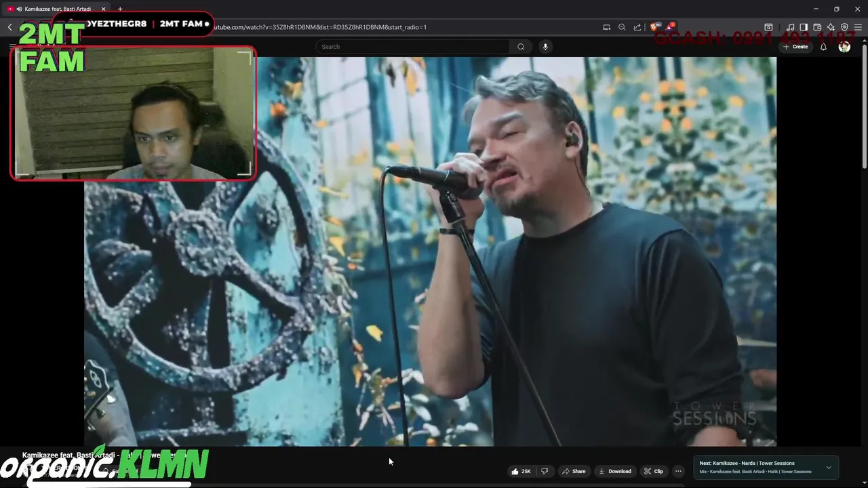Image resolution: width=868 pixels, height=488 pixels.
Task: Click the YouTube search field
Action: [412, 47]
